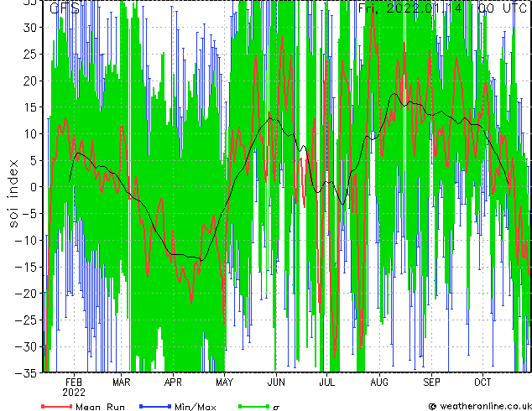Click the y-axis value -5
Image resolution: width=532 pixels, height=411 pixels.
pos(30,214)
